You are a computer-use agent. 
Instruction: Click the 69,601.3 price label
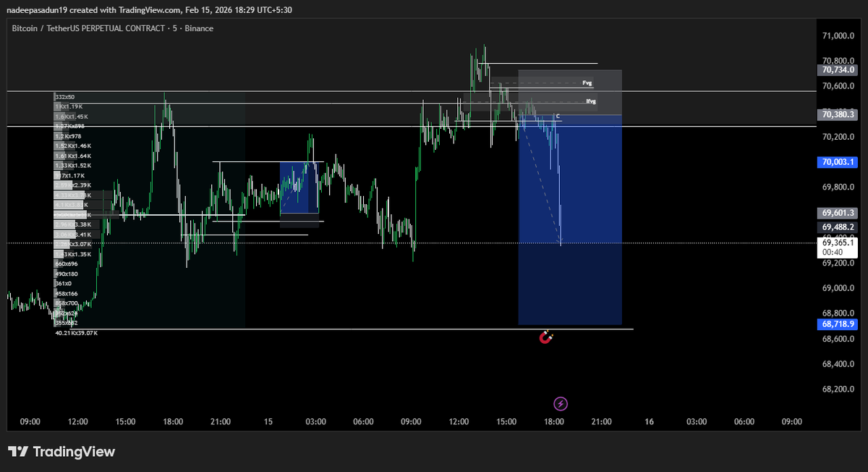coord(838,213)
